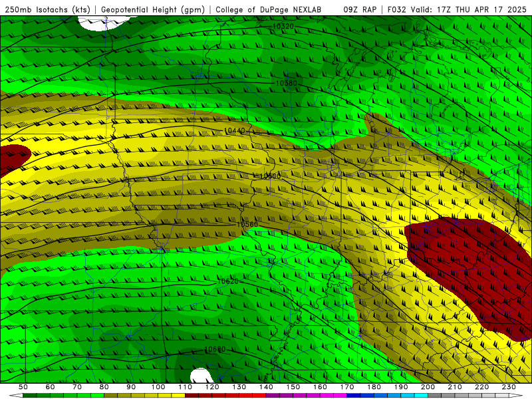
Task: Click the 170 value on the color scale
Action: click(347, 387)
